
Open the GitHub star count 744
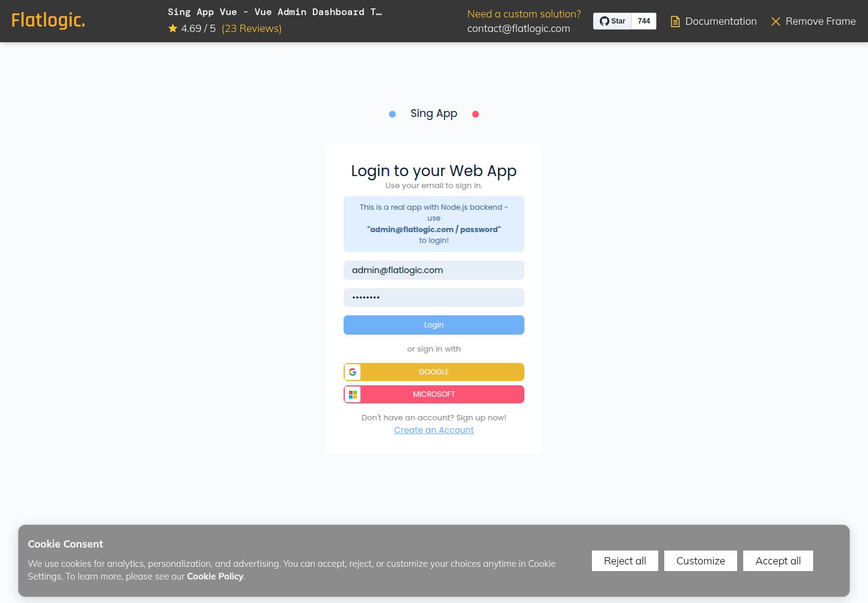(644, 21)
